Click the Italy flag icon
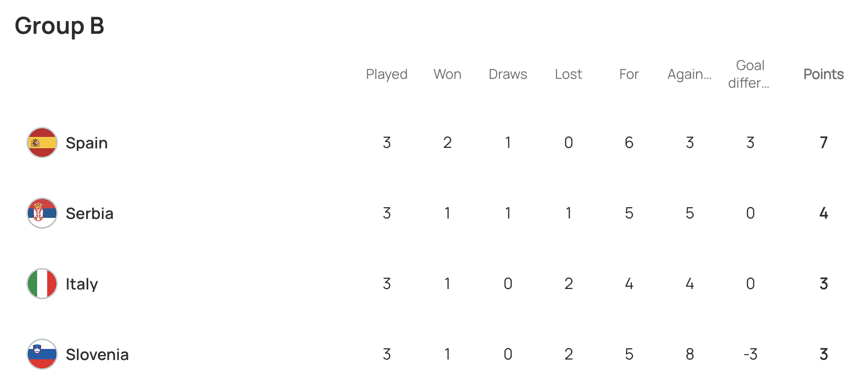This screenshot has width=868, height=386. pyautogui.click(x=42, y=284)
